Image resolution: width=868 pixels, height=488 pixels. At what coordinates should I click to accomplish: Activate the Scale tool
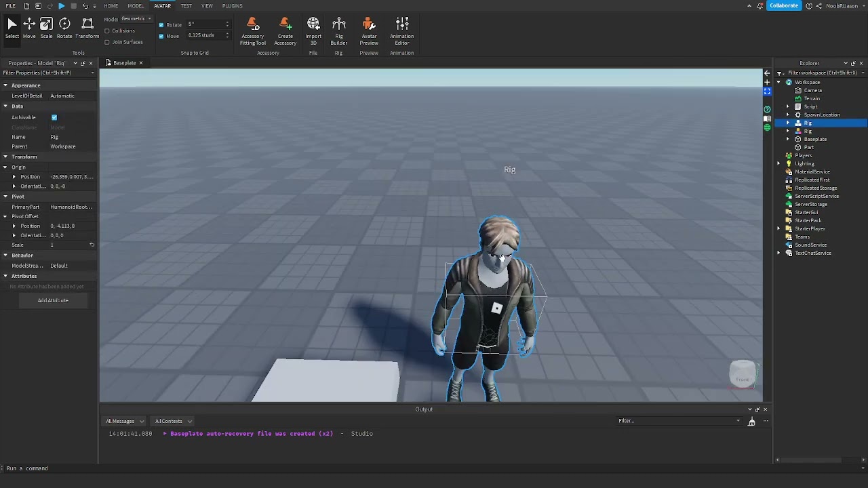point(46,28)
